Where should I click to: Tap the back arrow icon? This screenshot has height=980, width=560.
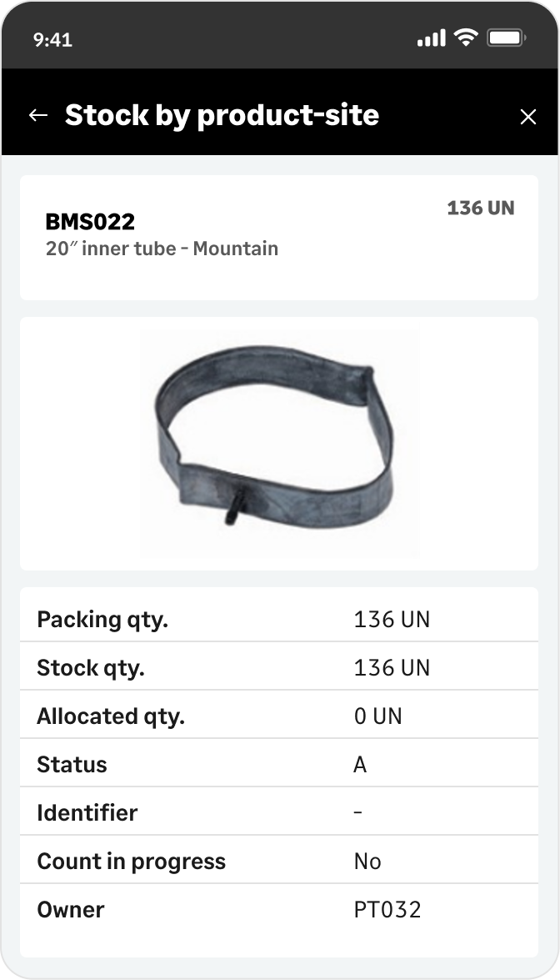coord(38,116)
